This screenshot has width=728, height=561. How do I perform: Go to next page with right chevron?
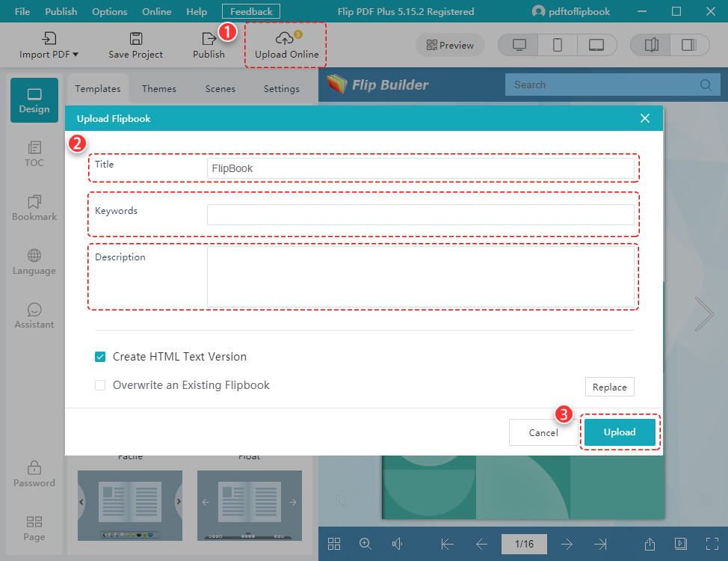(703, 314)
